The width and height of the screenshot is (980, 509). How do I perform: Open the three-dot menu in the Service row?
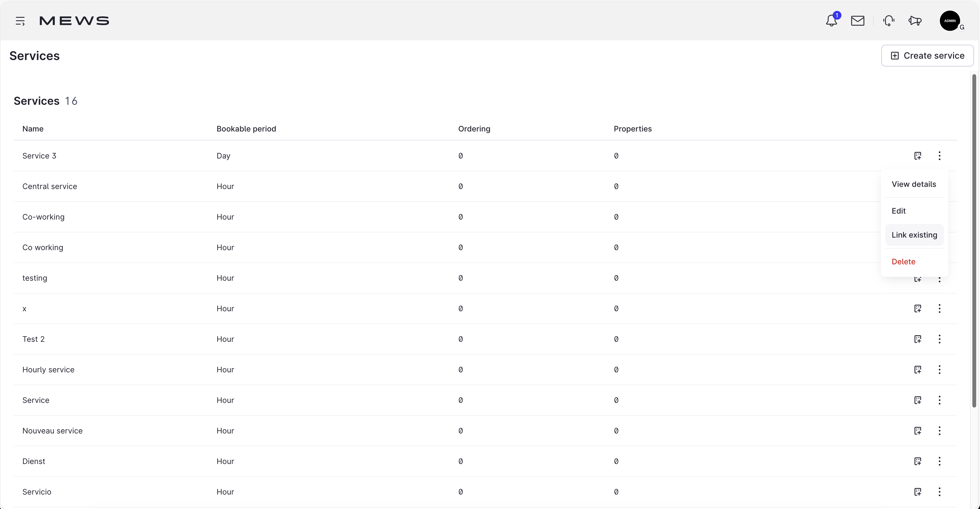pyautogui.click(x=939, y=400)
